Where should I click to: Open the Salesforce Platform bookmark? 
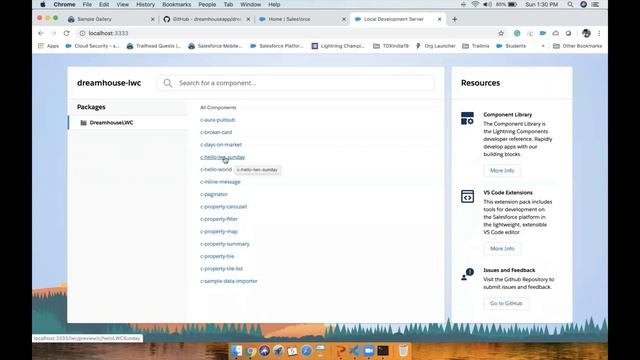pyautogui.click(x=277, y=46)
